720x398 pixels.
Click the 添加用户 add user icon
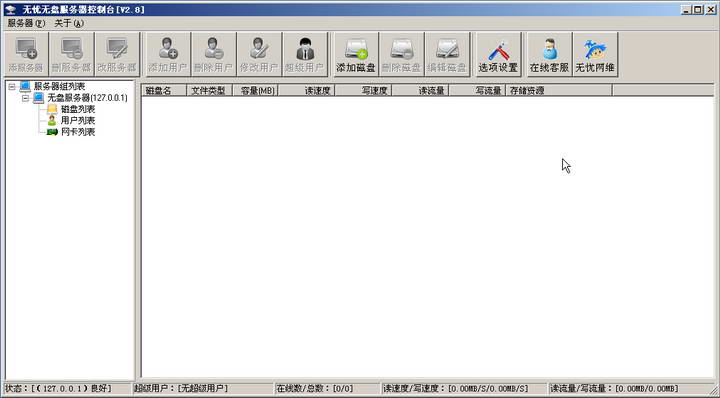pos(168,54)
